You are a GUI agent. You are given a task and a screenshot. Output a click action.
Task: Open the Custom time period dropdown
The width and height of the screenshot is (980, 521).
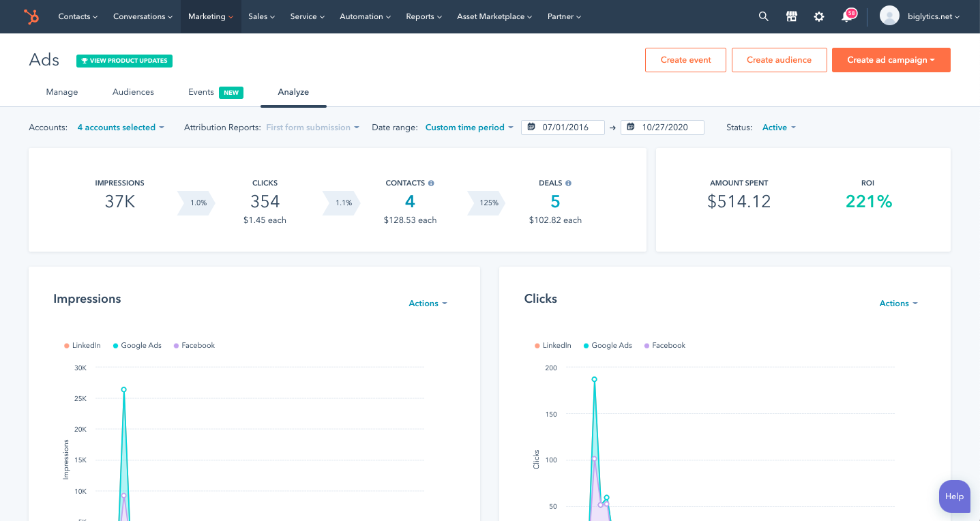point(469,128)
